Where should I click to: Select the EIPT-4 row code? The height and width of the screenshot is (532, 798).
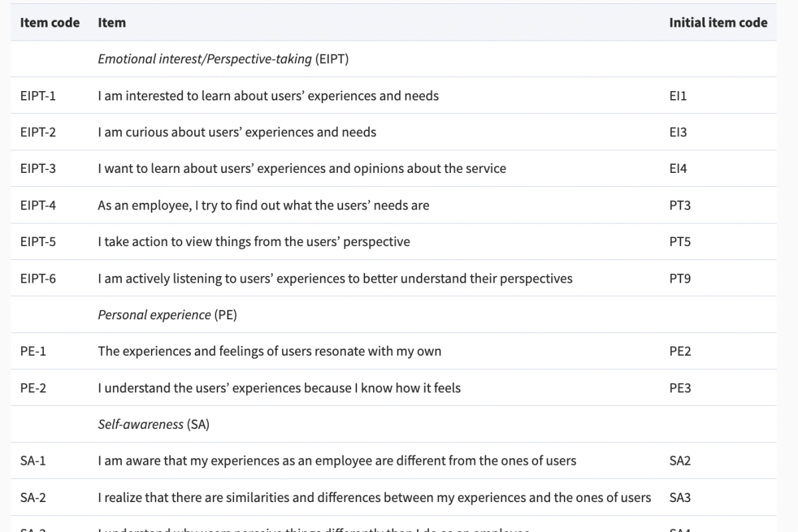coord(38,205)
